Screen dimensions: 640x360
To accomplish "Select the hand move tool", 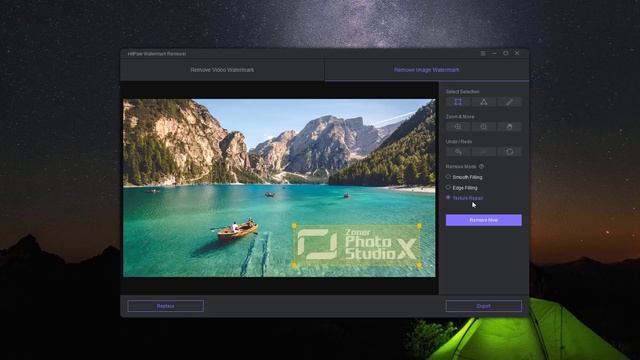I will 509,127.
